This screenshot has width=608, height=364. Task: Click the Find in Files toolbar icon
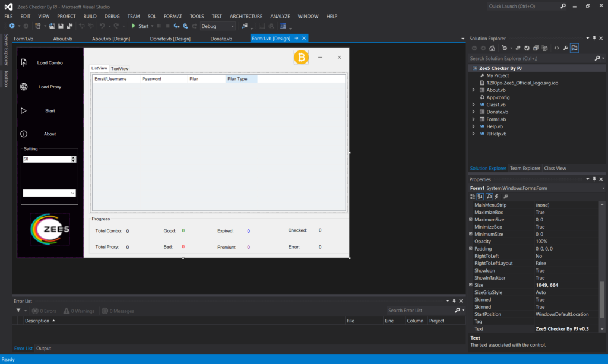point(245,26)
